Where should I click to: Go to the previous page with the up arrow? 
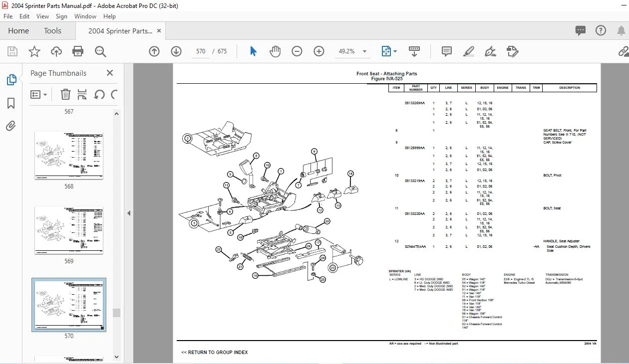coord(154,51)
